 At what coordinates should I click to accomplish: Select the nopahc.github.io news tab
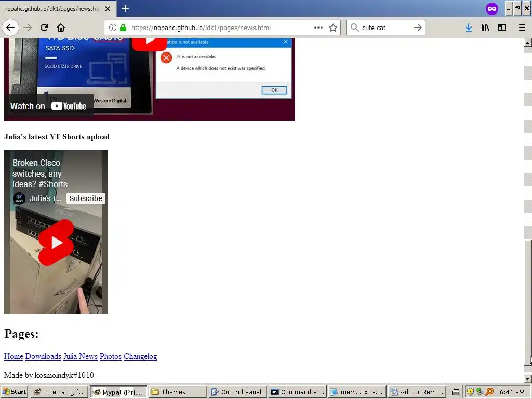(52, 9)
